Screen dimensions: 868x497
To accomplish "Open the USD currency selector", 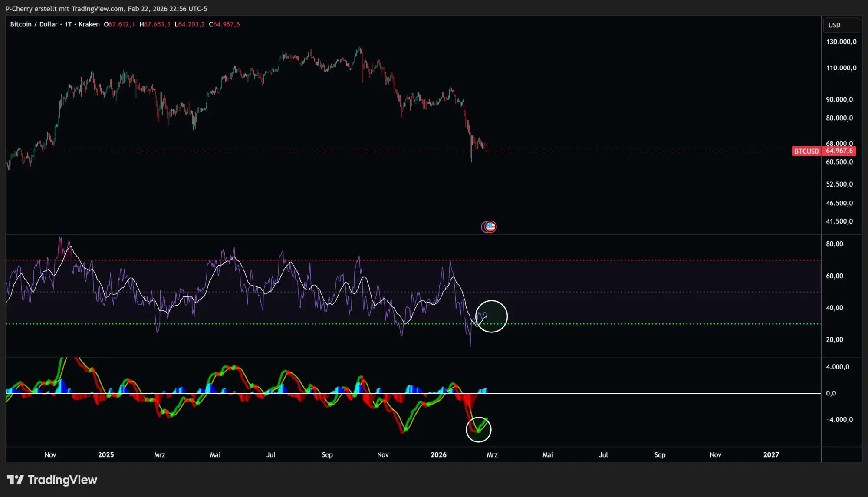I will click(x=841, y=25).
